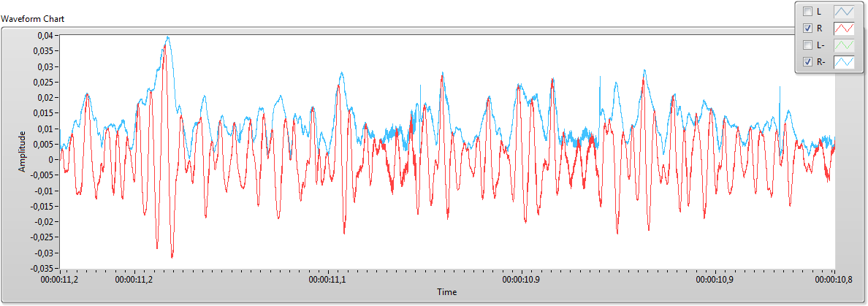Click the 0,01 y-axis tick label

coord(45,129)
